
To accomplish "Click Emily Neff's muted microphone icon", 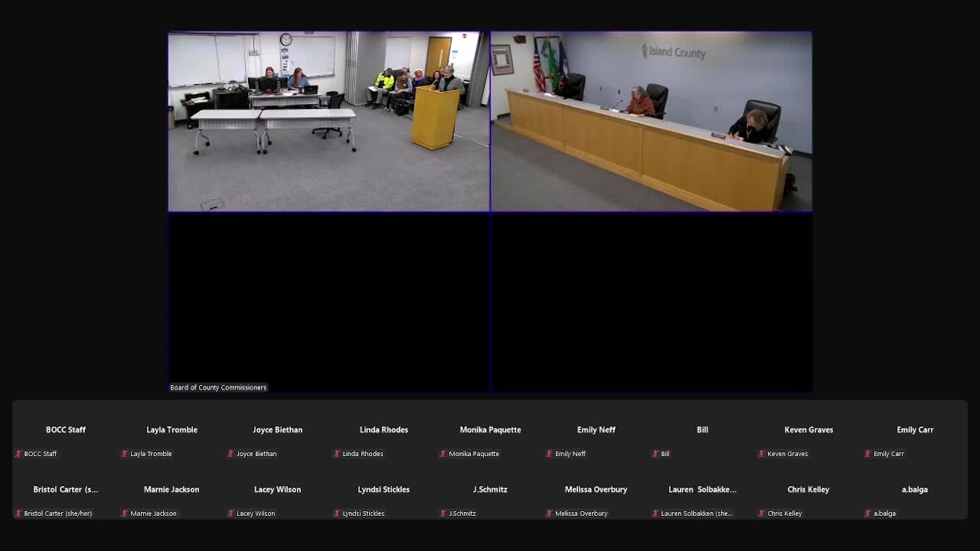I will point(549,454).
